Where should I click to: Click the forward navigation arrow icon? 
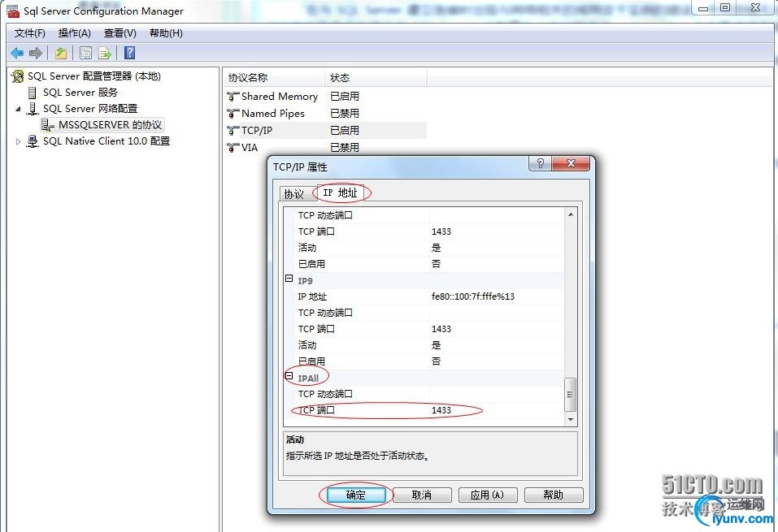pos(34,53)
